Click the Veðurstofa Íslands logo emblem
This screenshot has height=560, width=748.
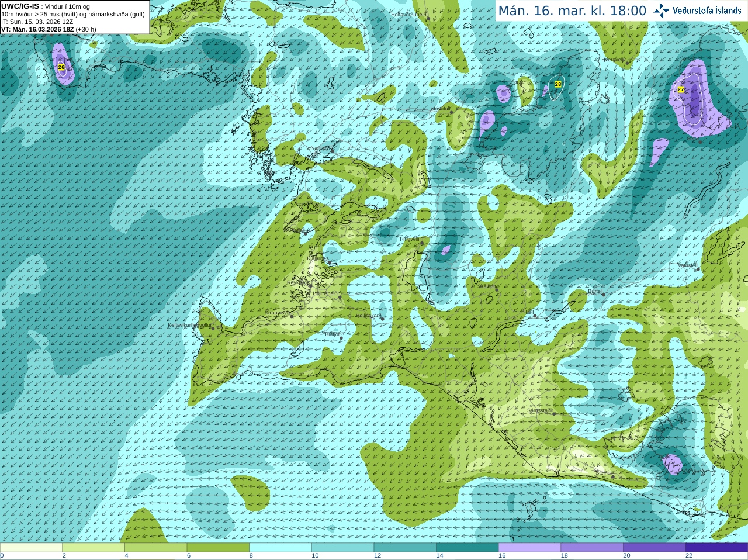point(662,11)
